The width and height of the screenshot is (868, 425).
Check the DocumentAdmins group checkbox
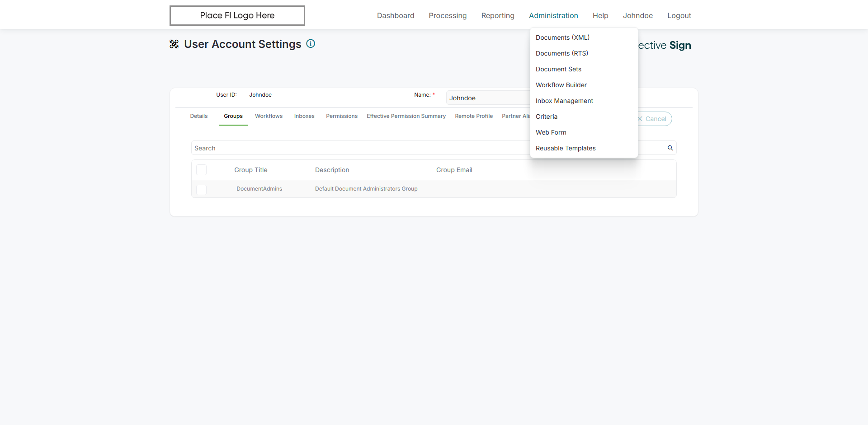[x=202, y=189]
